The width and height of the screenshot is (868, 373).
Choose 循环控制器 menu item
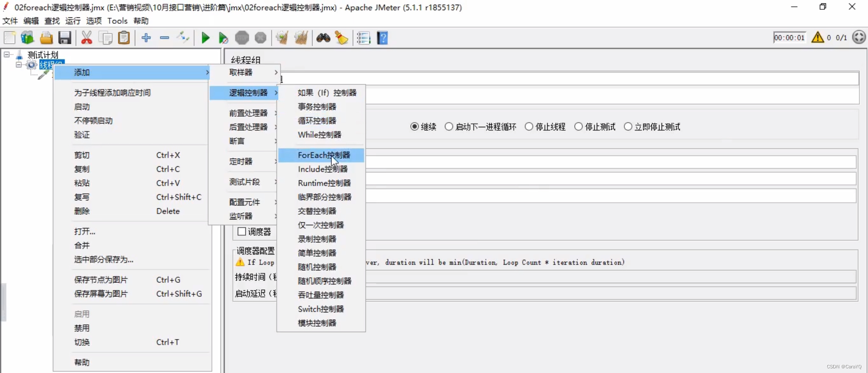click(x=321, y=121)
